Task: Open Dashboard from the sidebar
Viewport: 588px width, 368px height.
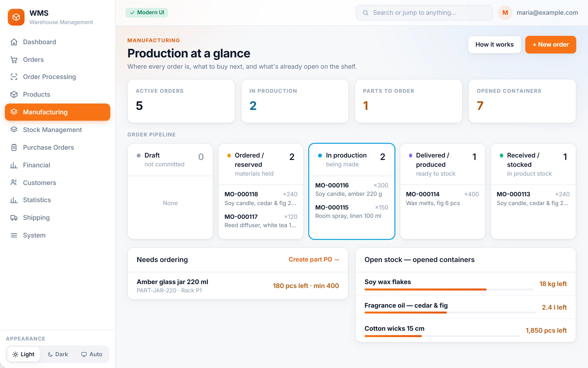Action: click(58, 42)
